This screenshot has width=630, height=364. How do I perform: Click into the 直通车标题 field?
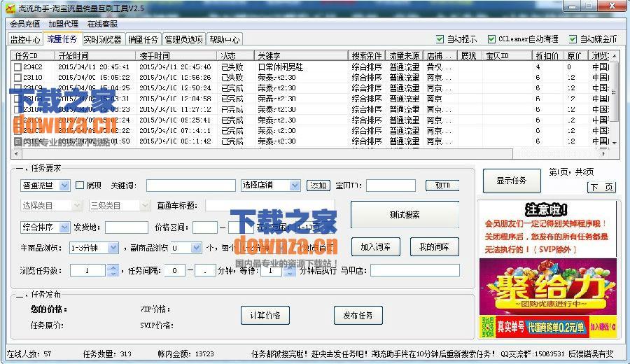tap(270, 206)
